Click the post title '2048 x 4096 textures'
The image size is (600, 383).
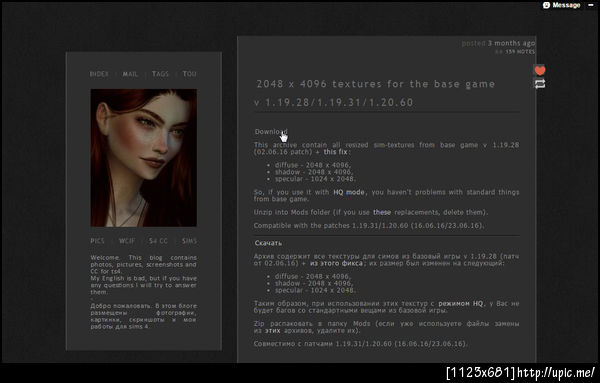pos(375,84)
